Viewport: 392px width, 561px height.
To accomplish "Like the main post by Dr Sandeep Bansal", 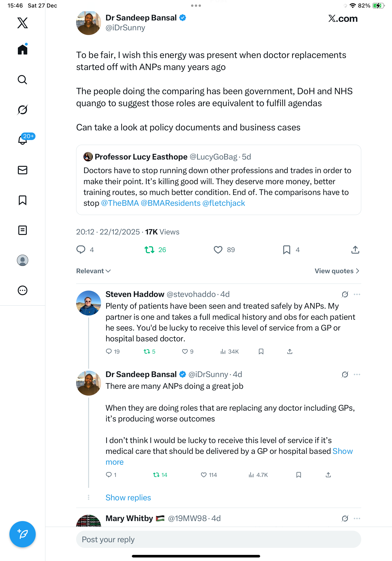I will [218, 250].
